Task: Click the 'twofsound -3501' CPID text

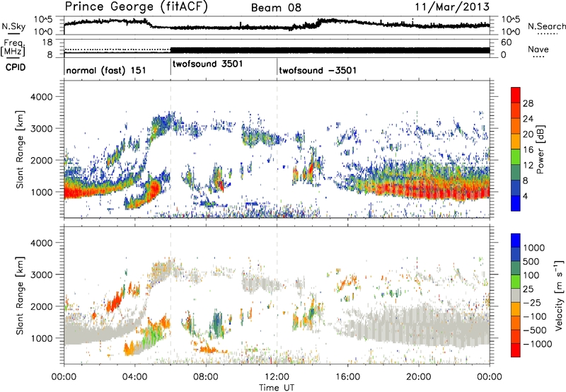Action: pyautogui.click(x=318, y=70)
